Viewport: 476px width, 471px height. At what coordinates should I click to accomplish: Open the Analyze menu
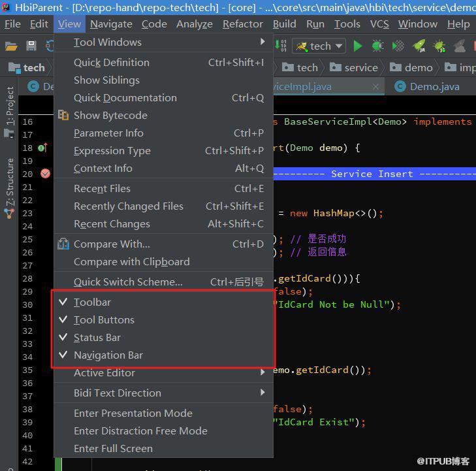click(195, 24)
